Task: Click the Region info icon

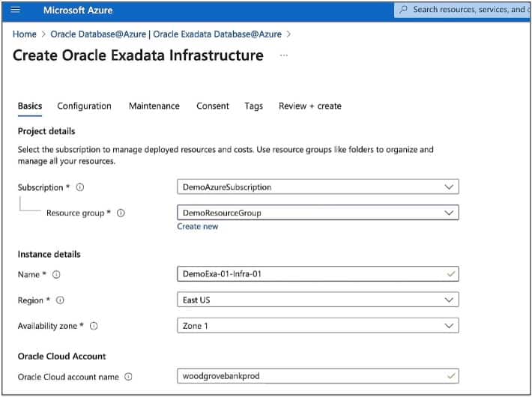Action: [x=61, y=300]
